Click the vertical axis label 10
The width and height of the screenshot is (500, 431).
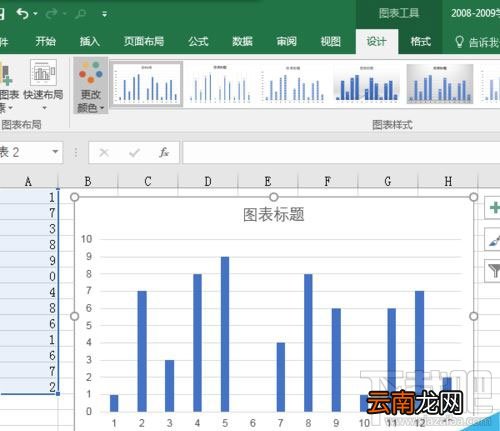(86, 239)
